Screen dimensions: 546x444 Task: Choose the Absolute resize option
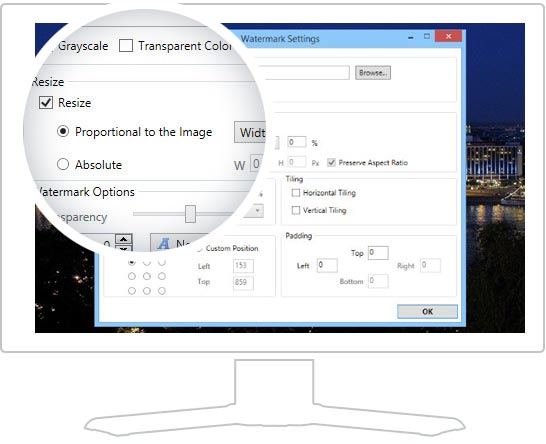(63, 164)
